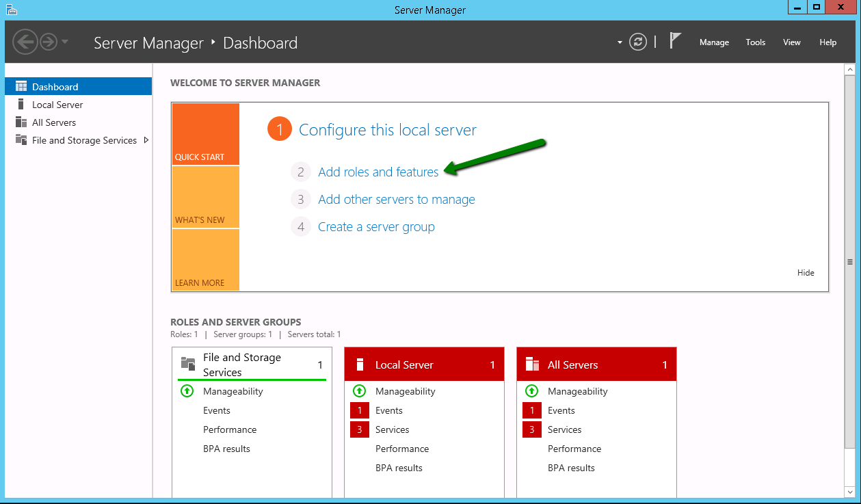The image size is (861, 504).
Task: Open Events in File and Storage Services tile
Action: pyautogui.click(x=217, y=410)
